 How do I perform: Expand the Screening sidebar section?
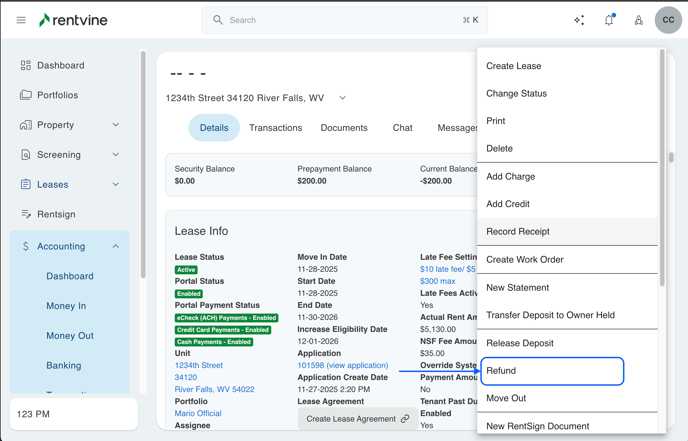(x=116, y=155)
